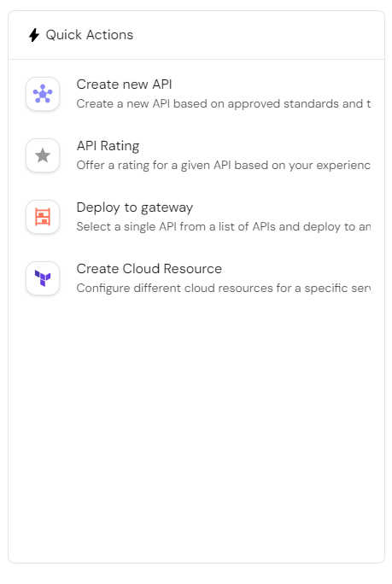
Task: Click the lightning bolt Quick Actions icon
Action: pyautogui.click(x=34, y=35)
